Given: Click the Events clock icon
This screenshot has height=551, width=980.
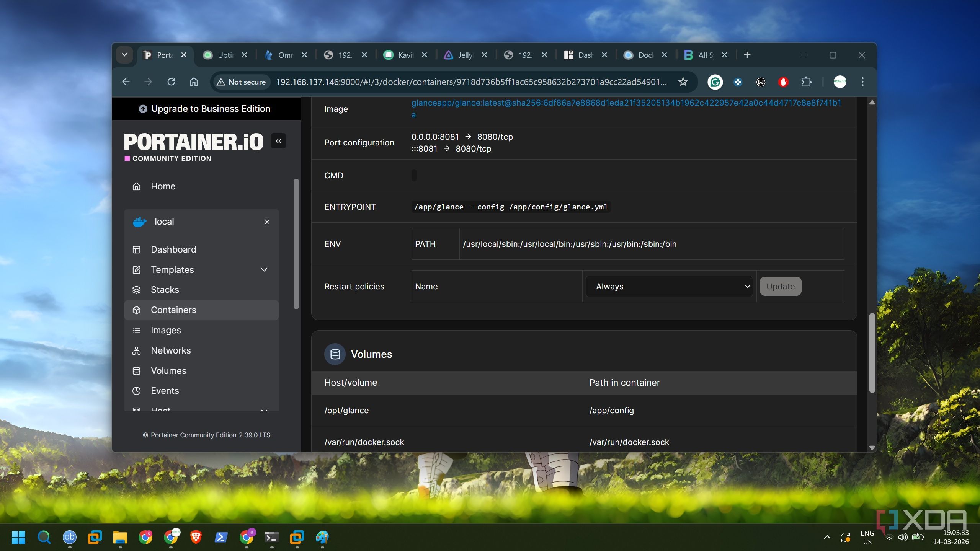Looking at the screenshot, I should pyautogui.click(x=136, y=391).
